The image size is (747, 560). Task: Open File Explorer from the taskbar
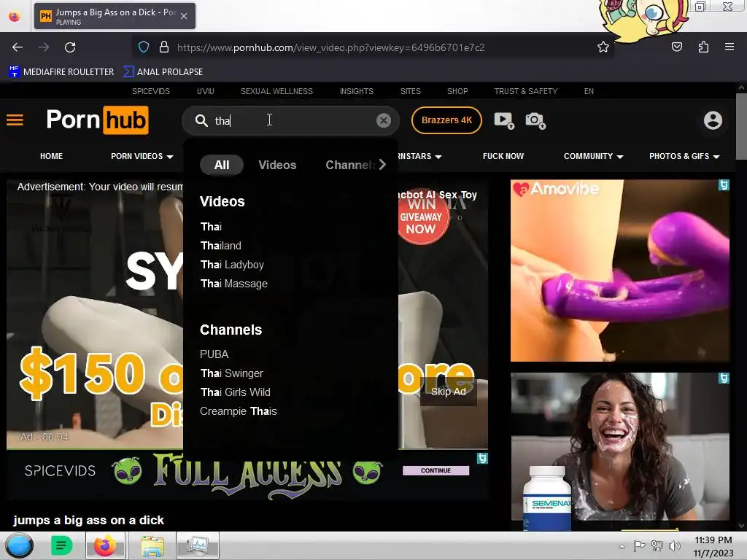(152, 545)
